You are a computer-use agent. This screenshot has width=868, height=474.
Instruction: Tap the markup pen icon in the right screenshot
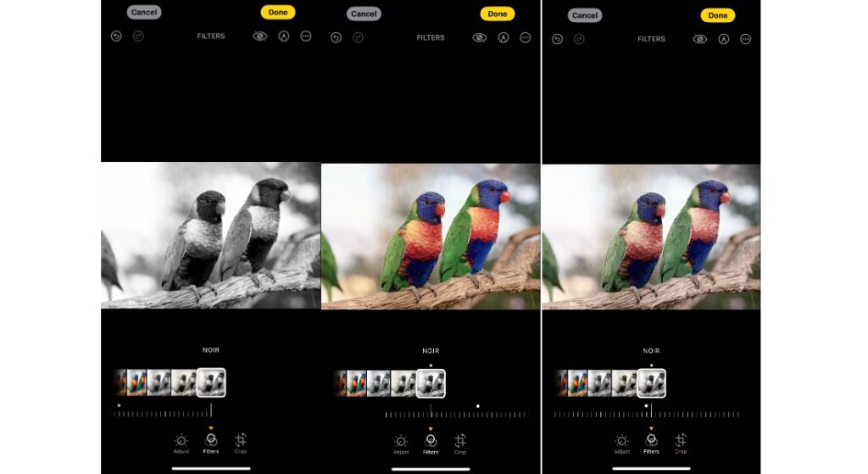(724, 39)
